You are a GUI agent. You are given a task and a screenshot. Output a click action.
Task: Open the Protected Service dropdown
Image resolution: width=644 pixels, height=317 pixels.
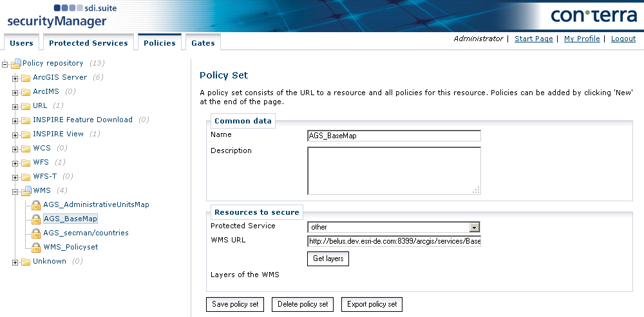[x=475, y=227]
